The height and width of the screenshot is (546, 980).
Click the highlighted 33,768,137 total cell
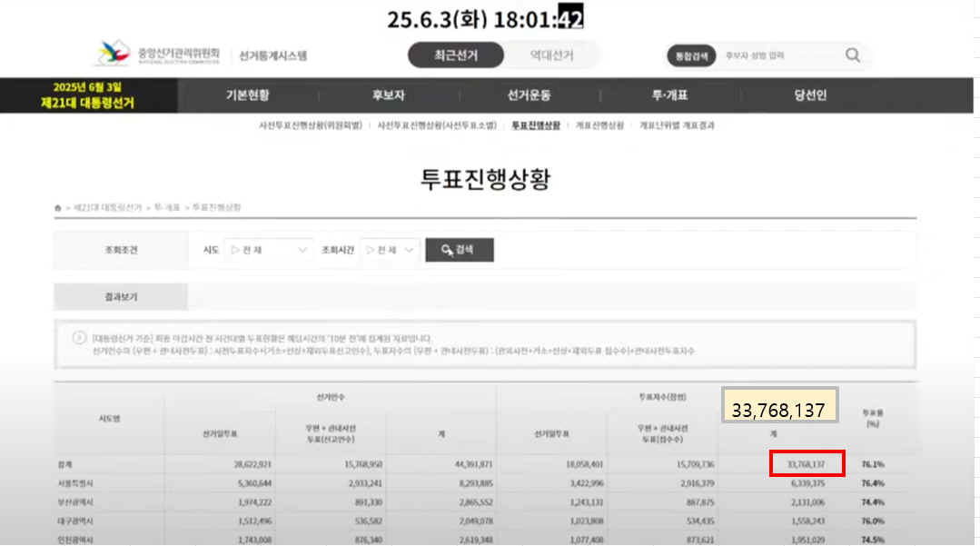click(x=807, y=463)
